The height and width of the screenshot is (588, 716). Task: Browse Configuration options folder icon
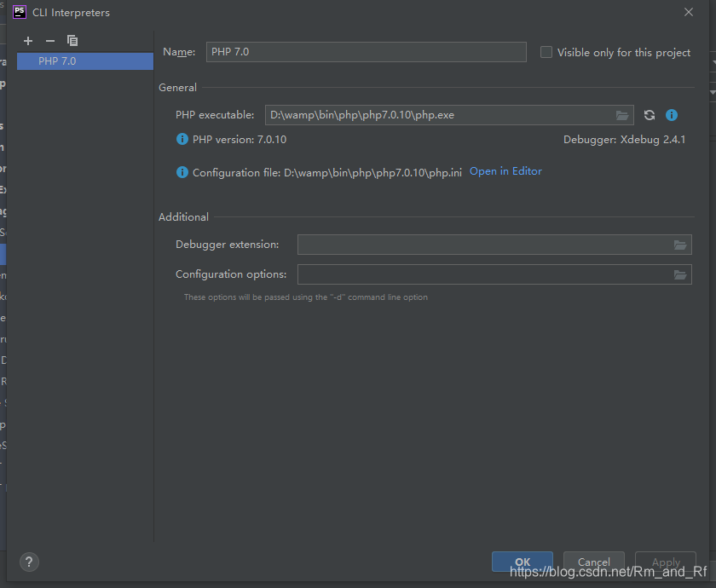click(680, 274)
